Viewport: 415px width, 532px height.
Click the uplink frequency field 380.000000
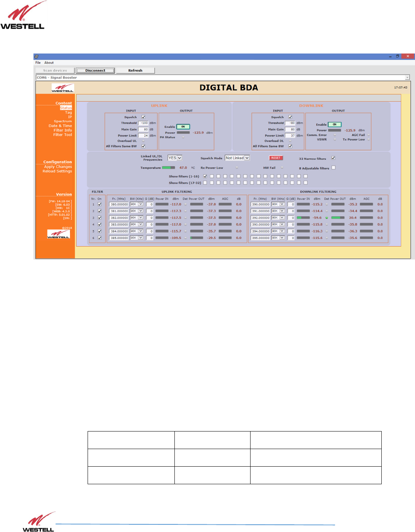point(119,204)
